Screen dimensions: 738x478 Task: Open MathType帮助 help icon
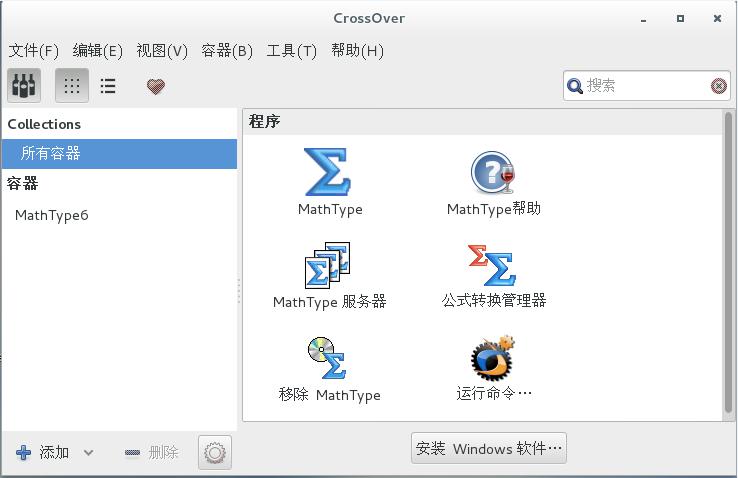click(493, 173)
